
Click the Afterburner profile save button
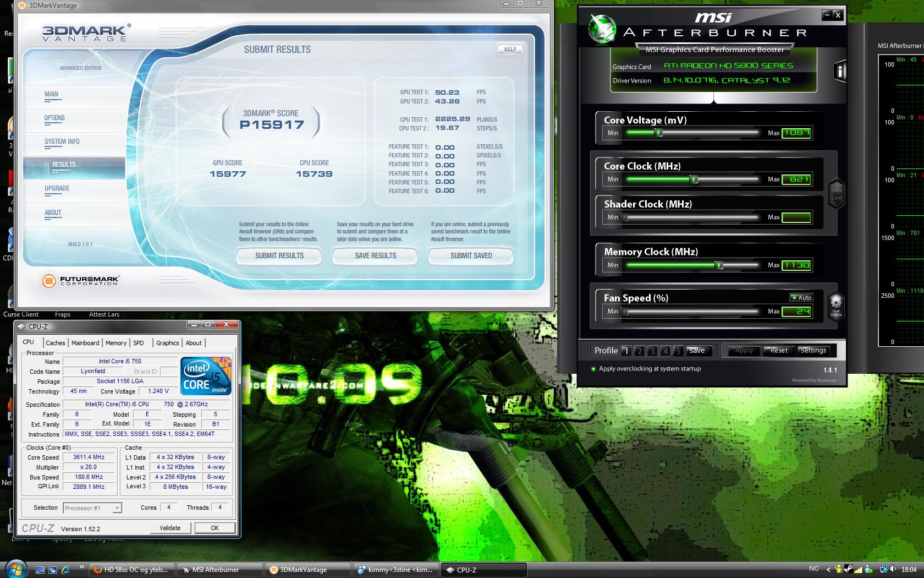(698, 351)
